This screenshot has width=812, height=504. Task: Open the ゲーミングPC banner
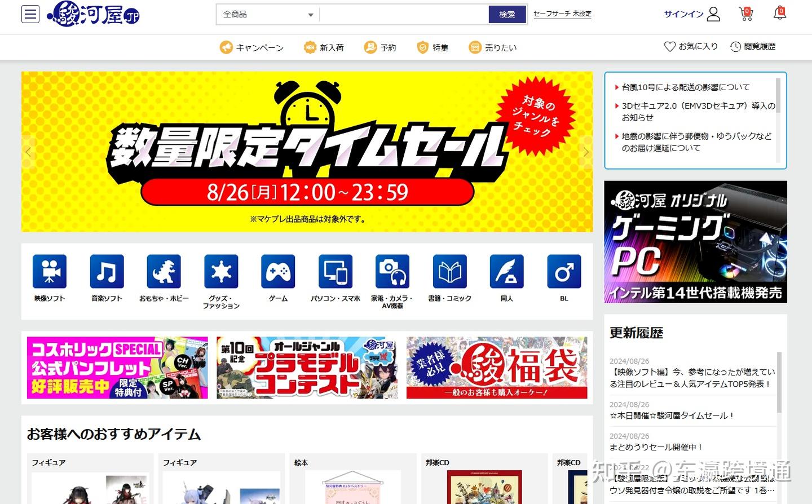695,242
